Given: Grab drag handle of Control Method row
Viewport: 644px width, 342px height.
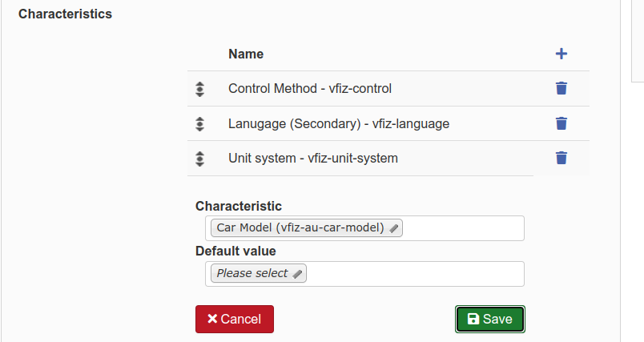Looking at the screenshot, I should (x=200, y=89).
